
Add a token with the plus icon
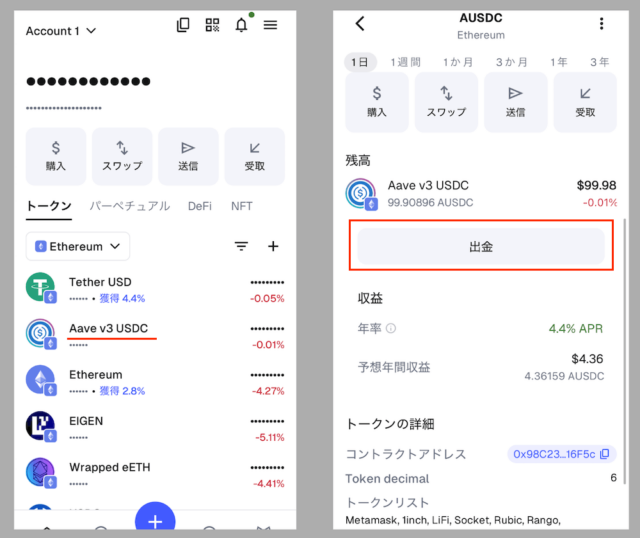[272, 246]
